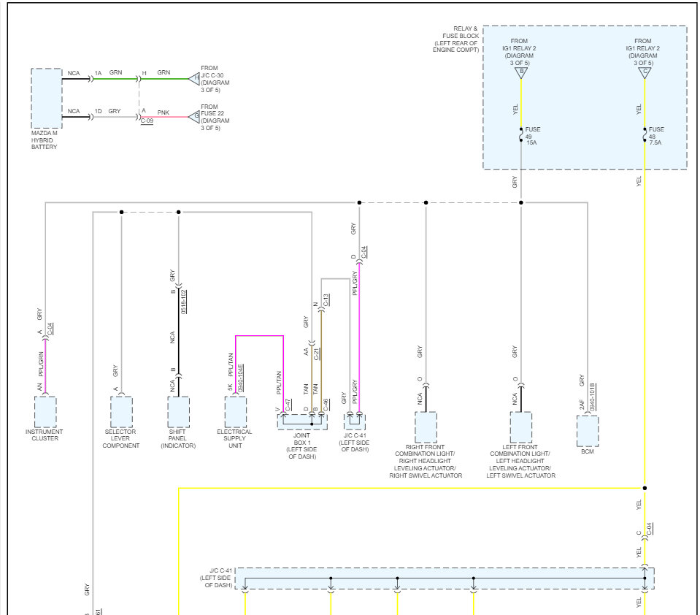Click the triangle G off-page connector symbol

[x=194, y=117]
